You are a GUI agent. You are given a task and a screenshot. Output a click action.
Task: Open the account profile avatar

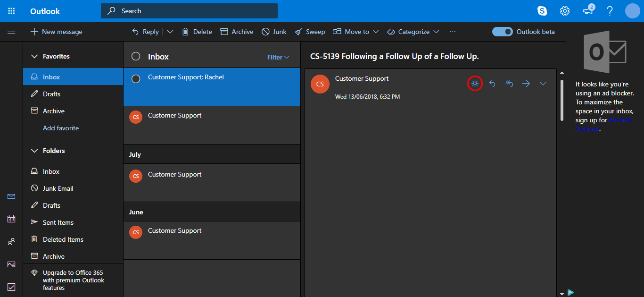point(632,11)
